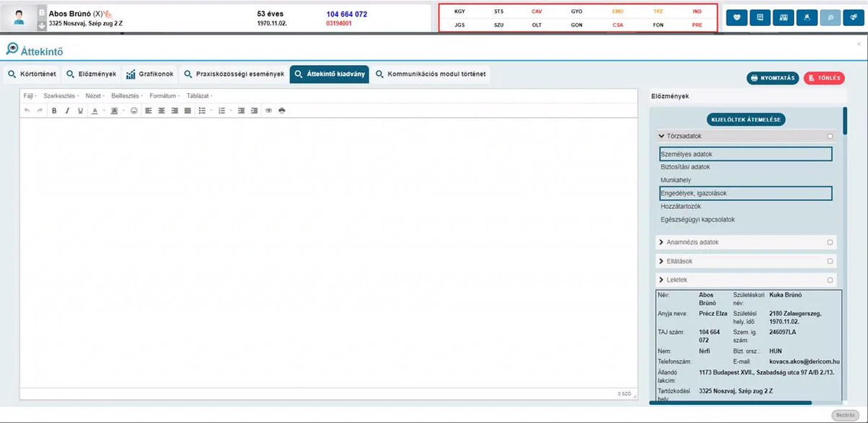Preview the document with the eye icon

268,111
